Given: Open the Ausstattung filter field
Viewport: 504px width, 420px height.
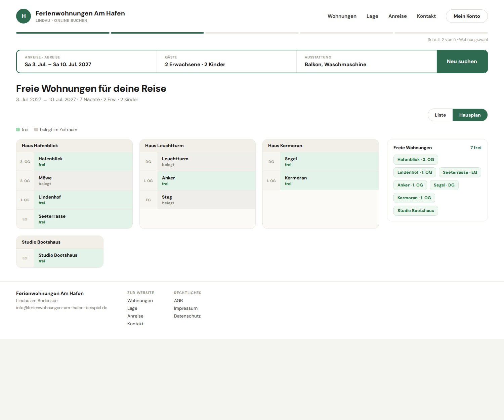Looking at the screenshot, I should point(367,61).
